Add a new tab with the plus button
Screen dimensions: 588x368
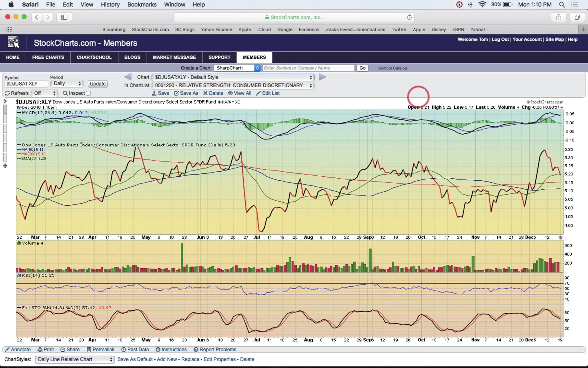583,29
